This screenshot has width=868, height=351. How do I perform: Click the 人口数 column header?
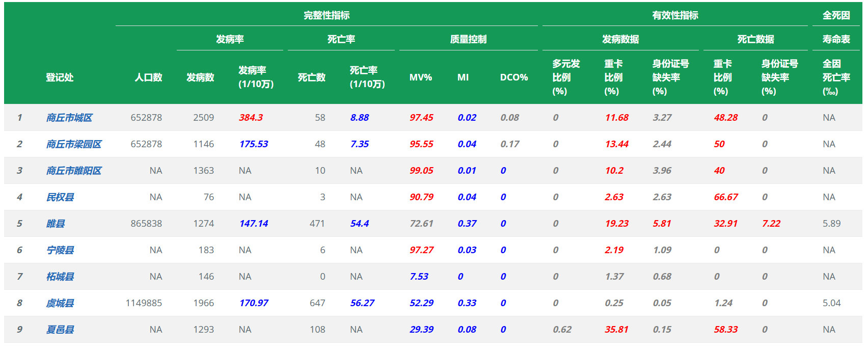coord(148,77)
